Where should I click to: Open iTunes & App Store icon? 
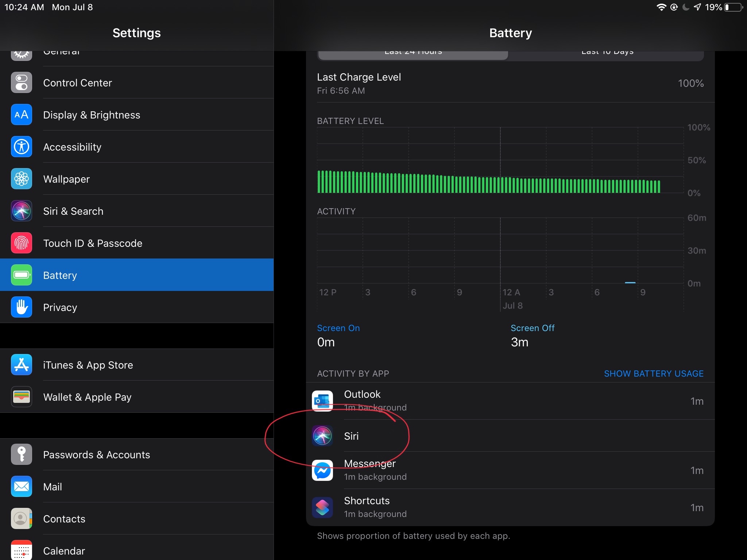[22, 365]
